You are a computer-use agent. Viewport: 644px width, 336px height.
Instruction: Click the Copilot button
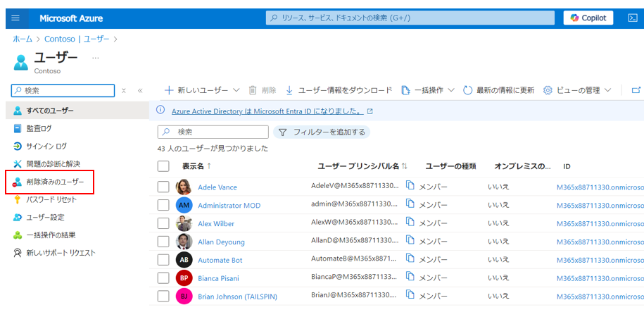tap(588, 18)
